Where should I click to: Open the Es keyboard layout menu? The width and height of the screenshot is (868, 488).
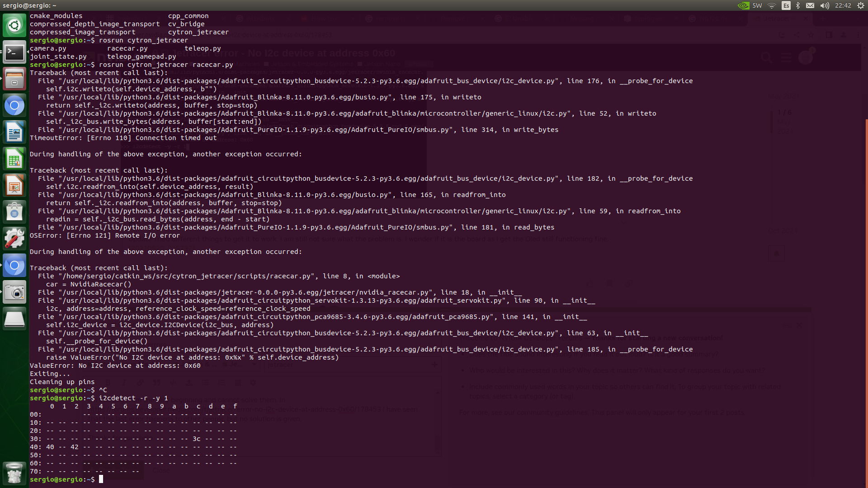tap(786, 5)
